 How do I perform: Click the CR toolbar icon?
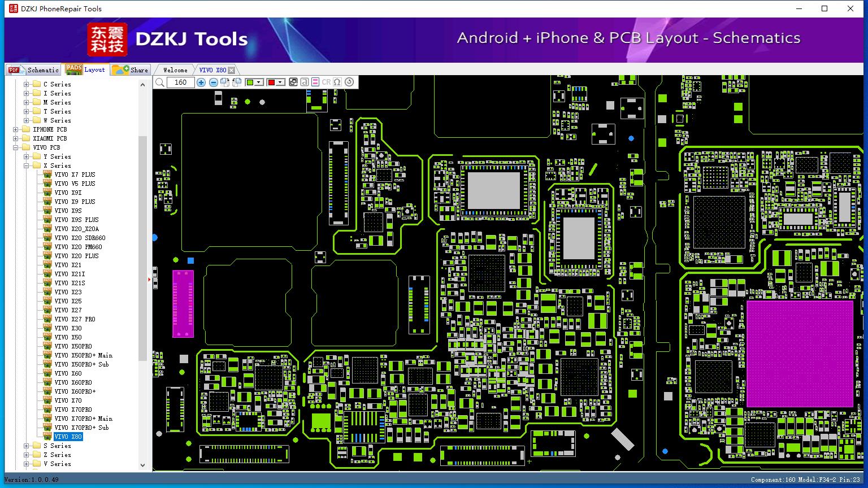click(x=326, y=82)
